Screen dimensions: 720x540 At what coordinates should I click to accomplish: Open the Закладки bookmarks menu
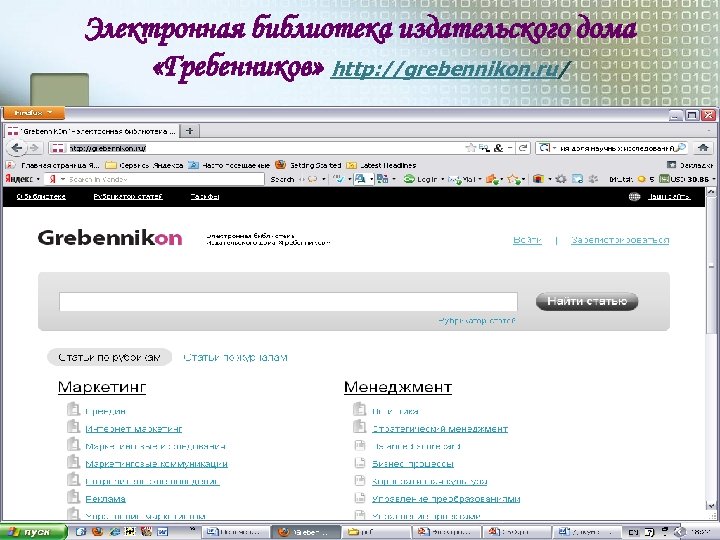[690, 165]
